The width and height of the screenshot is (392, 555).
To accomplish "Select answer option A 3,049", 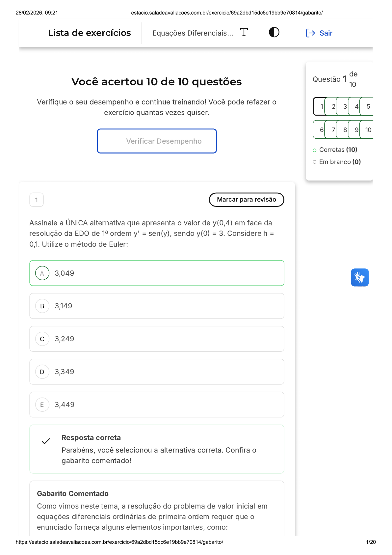I will (157, 273).
